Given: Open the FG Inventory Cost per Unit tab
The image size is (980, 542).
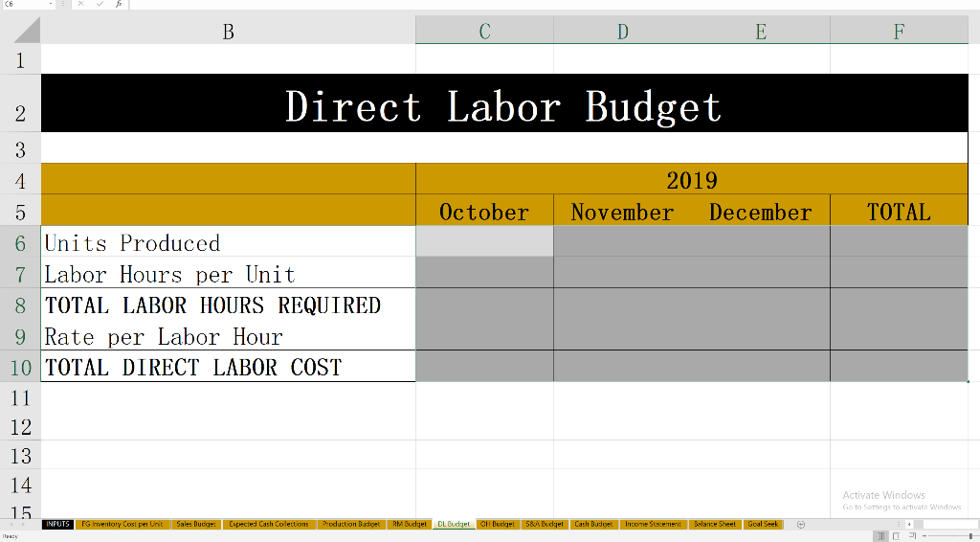Looking at the screenshot, I should [x=122, y=524].
